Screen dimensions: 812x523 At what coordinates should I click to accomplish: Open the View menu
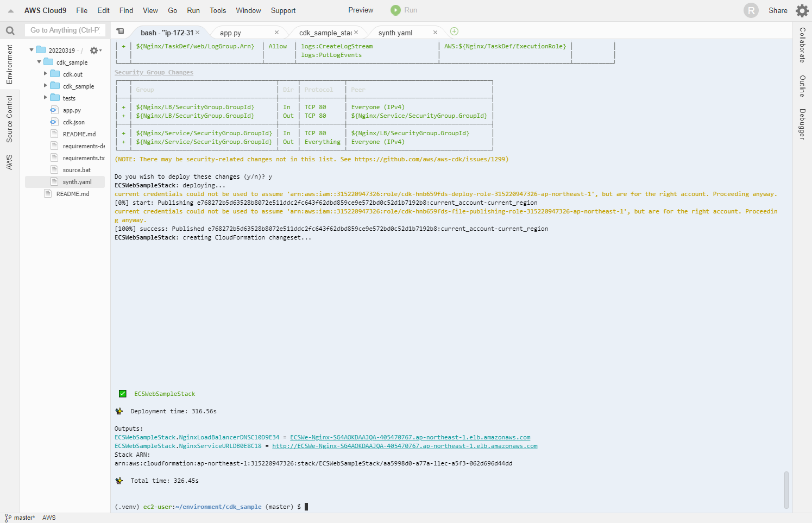tap(150, 10)
